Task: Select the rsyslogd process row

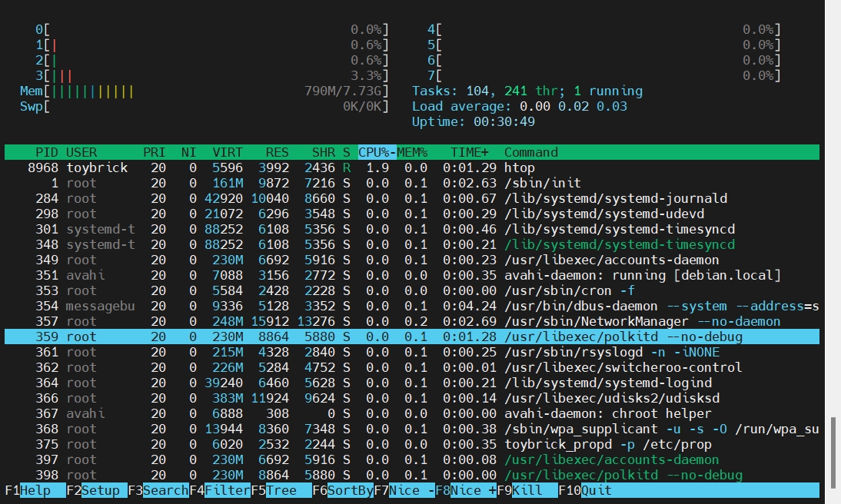Action: coord(412,353)
